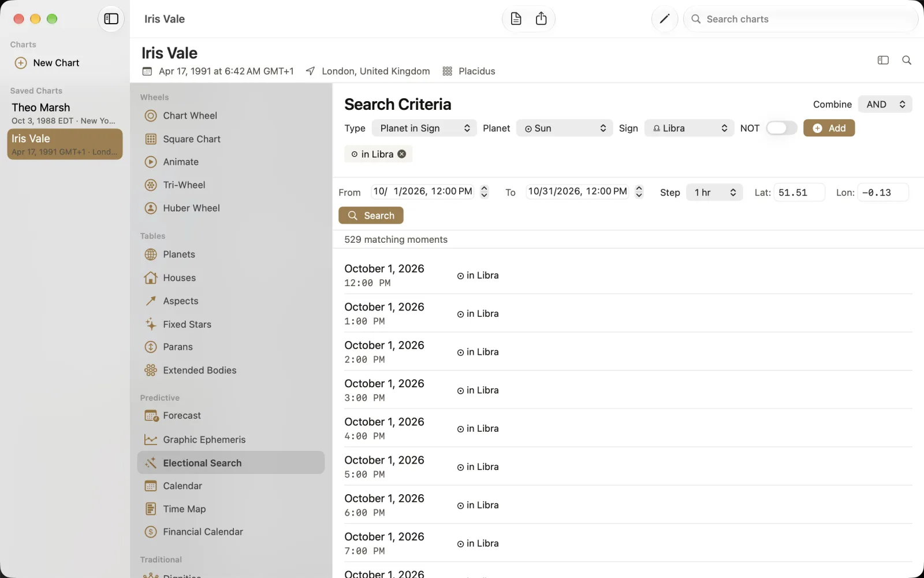Click the Forecast calendar icon

[151, 416]
